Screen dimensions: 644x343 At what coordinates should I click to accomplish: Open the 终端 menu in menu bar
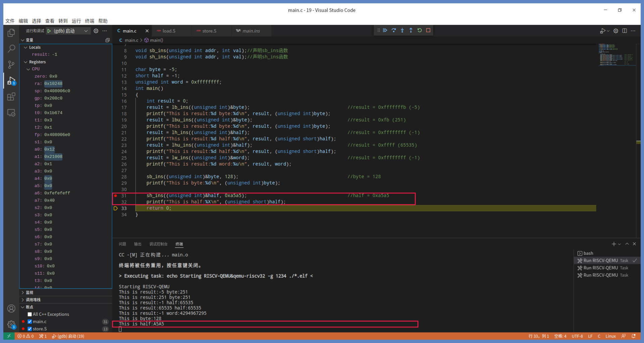[x=90, y=21]
